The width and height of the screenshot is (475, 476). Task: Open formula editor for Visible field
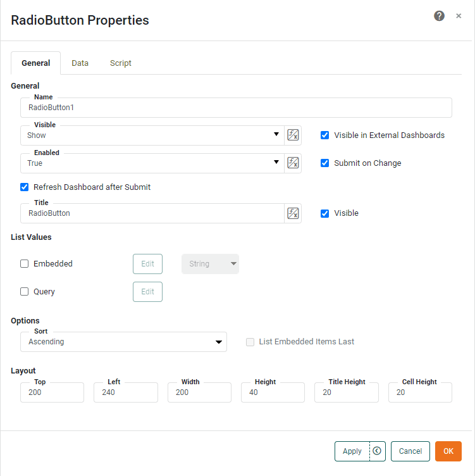click(x=293, y=135)
